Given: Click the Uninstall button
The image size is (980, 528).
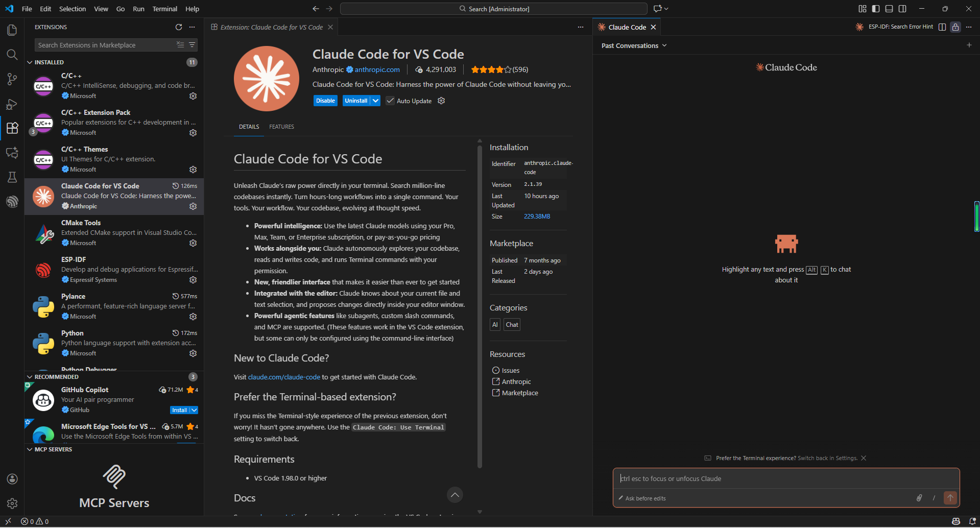Looking at the screenshot, I should click(356, 101).
